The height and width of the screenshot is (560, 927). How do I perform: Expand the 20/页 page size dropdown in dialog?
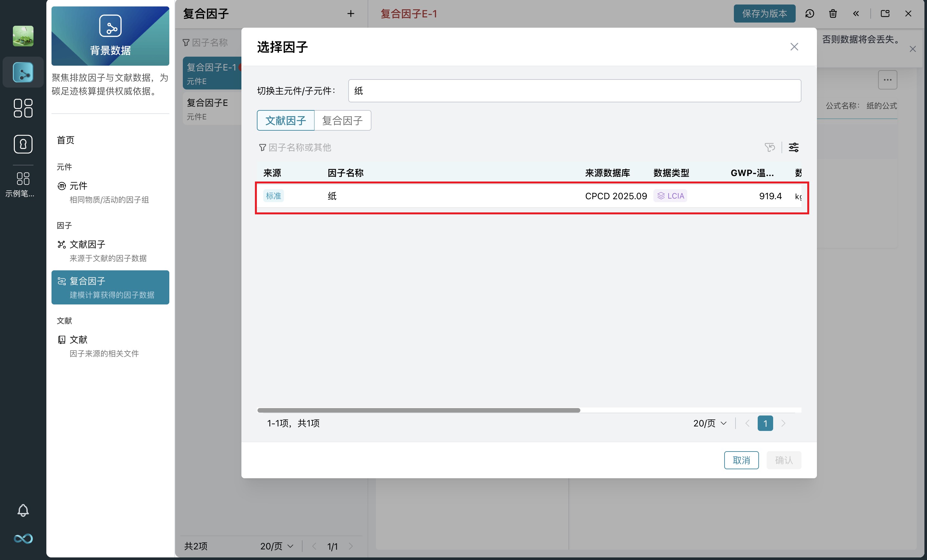point(709,424)
